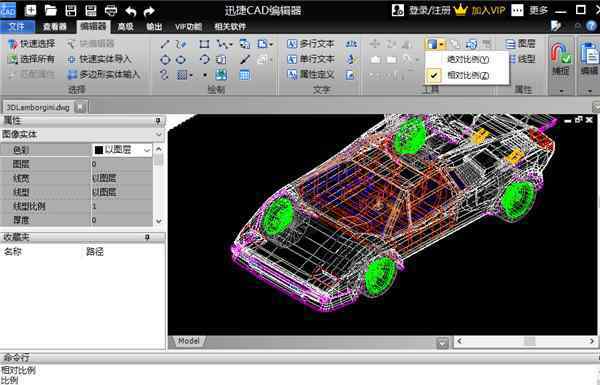The width and height of the screenshot is (600, 385).
Task: Expand the 图像实体 entity selector
Action: click(x=158, y=134)
